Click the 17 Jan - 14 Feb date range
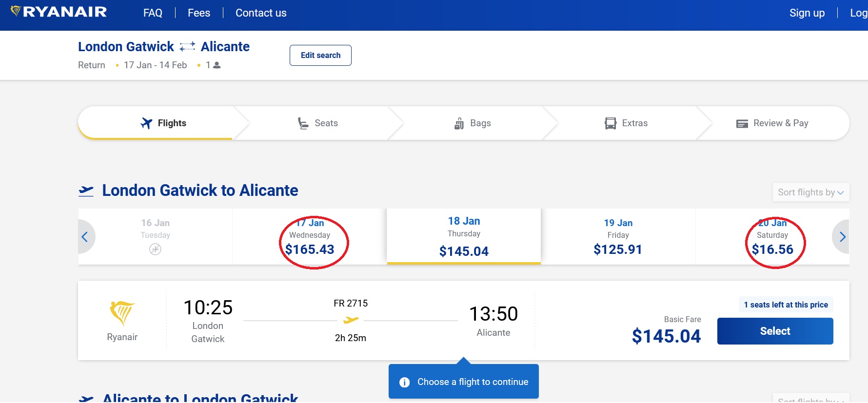Image resolution: width=868 pixels, height=403 pixels. pos(155,65)
